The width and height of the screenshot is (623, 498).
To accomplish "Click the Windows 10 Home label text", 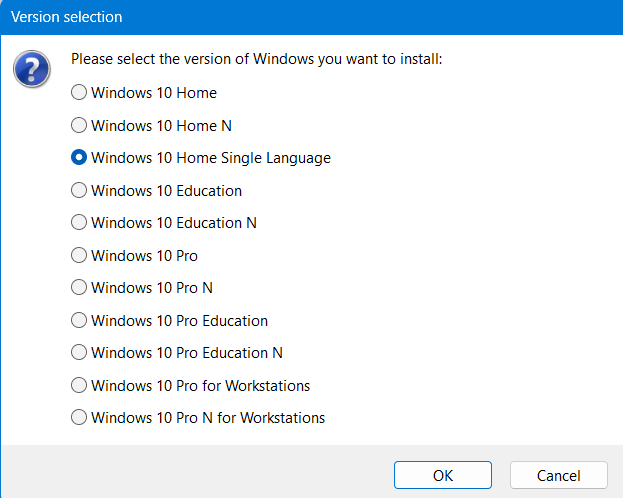I will click(153, 93).
